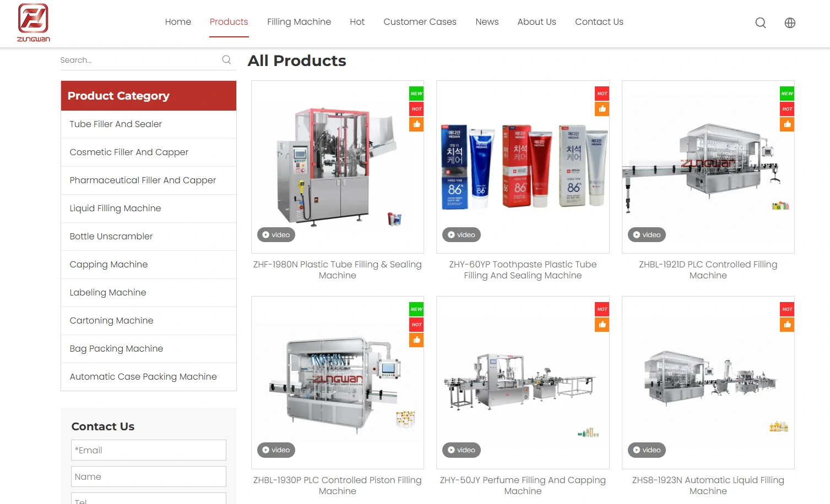Click the NEW badge on the ZHBL-1921D product
Screen dimensions: 830x504
tap(787, 94)
